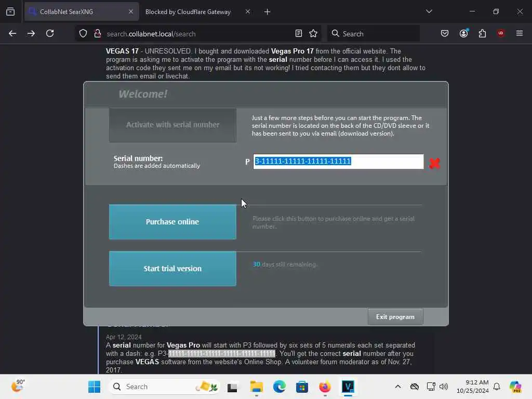Click the volume speaker tray icon
532x399 pixels.
444,387
